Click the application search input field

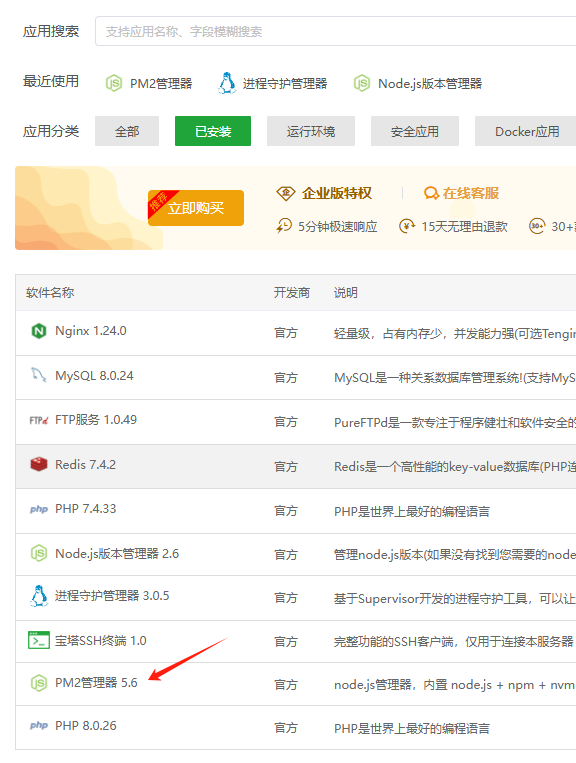pyautogui.click(x=336, y=31)
